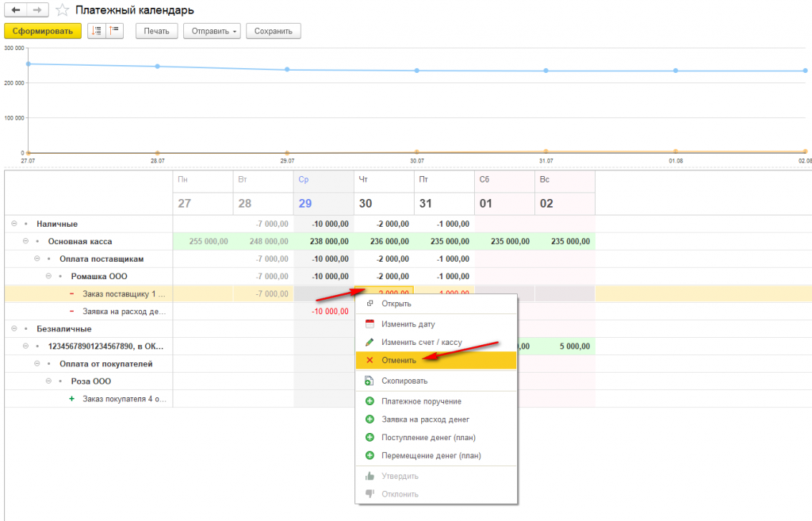The width and height of the screenshot is (812, 521).
Task: Click the back navigation arrow
Action: (x=16, y=10)
